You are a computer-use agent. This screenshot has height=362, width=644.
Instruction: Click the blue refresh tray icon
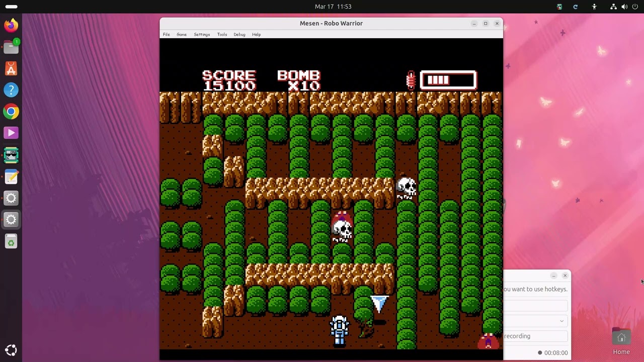576,7
